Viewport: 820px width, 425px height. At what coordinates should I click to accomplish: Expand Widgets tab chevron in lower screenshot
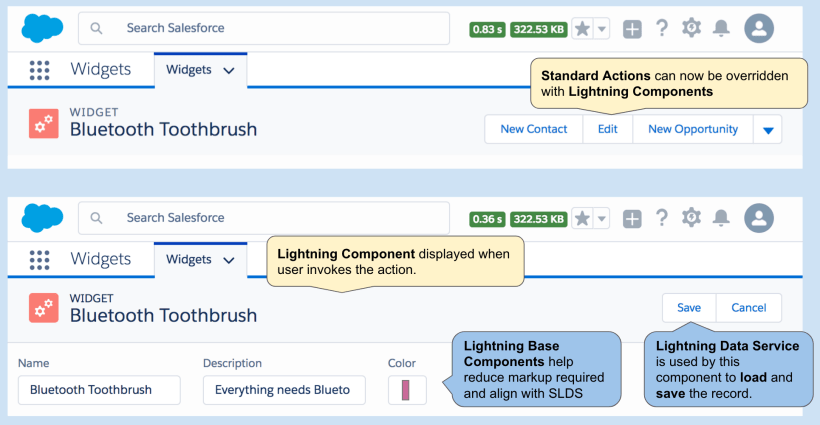(229, 260)
